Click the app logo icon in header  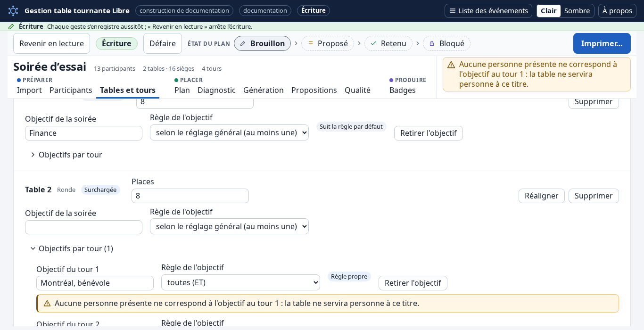tap(13, 10)
